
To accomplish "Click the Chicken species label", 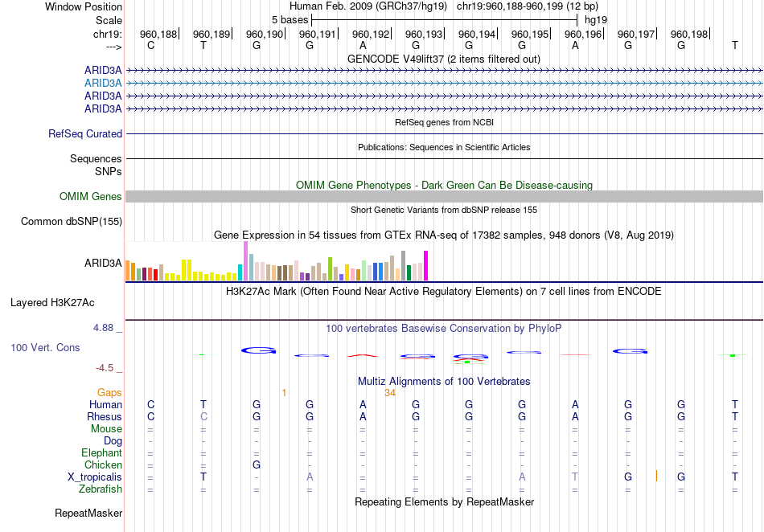I will (x=103, y=464).
